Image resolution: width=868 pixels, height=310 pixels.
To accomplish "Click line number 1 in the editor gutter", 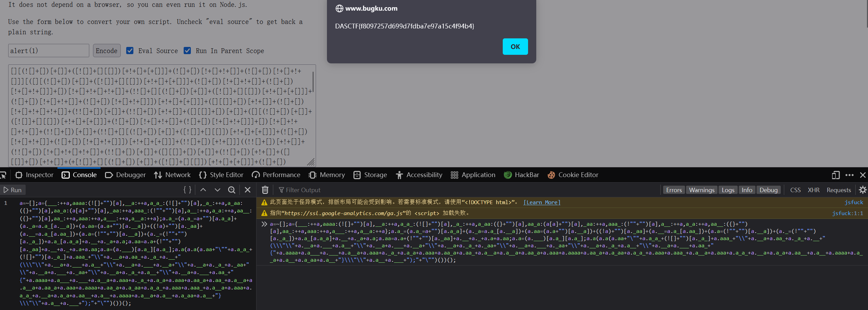I will pos(6,203).
